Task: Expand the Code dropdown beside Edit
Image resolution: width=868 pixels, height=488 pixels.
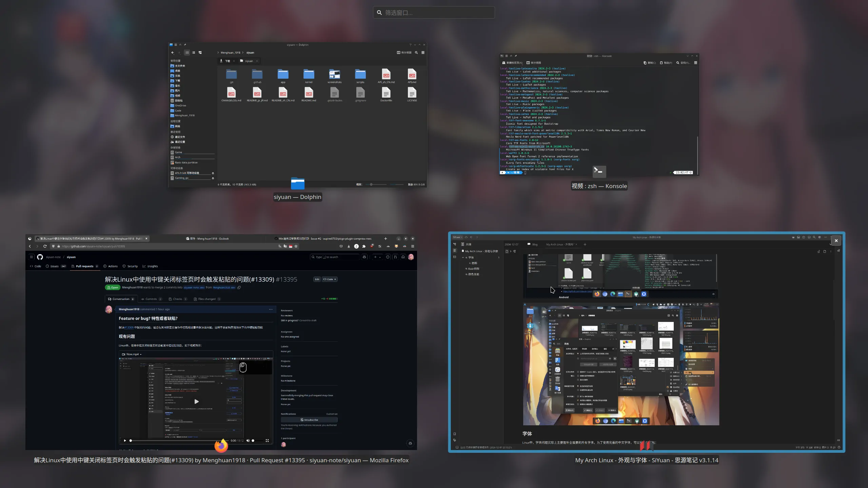Action: tap(330, 279)
